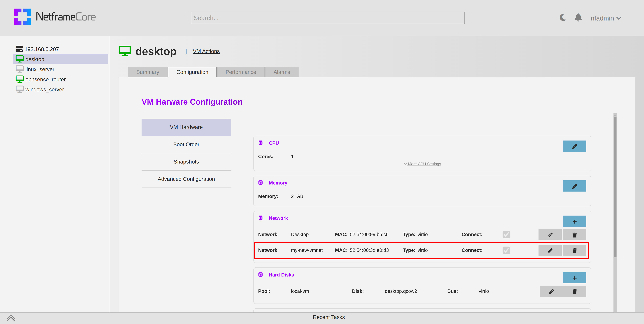Click the Memory section chip icon
Image resolution: width=644 pixels, height=324 pixels.
260,183
